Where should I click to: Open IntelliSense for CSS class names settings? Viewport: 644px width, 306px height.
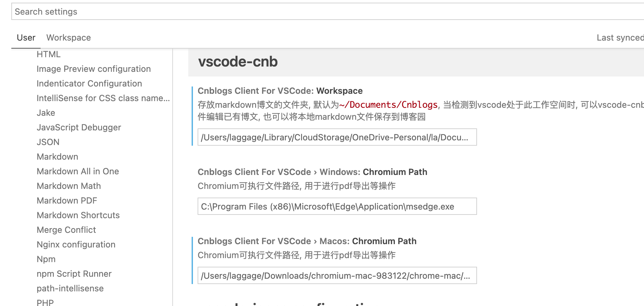click(103, 98)
